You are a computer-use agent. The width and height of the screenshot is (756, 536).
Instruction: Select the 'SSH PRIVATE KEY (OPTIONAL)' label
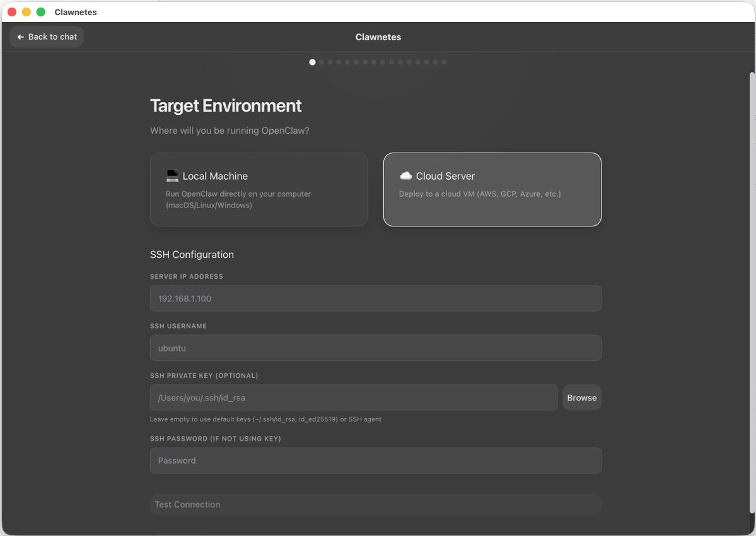[x=204, y=375]
